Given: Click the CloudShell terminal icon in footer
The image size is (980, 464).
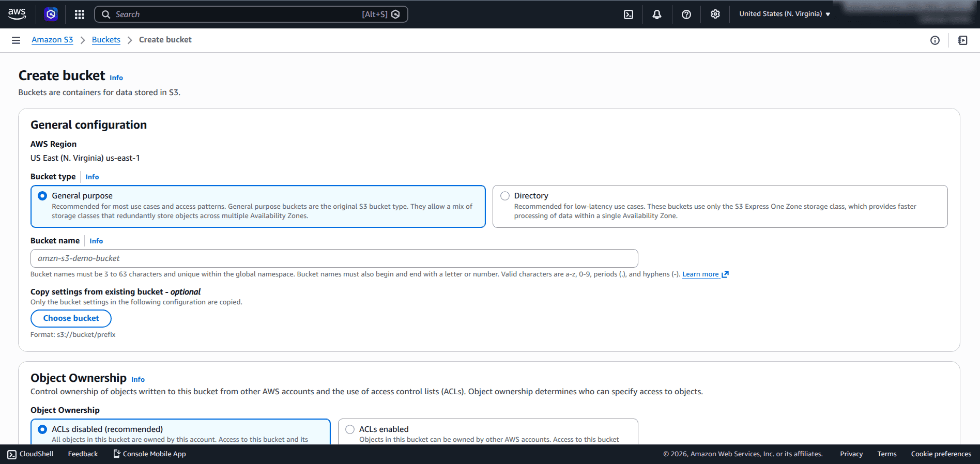Looking at the screenshot, I should tap(12, 454).
